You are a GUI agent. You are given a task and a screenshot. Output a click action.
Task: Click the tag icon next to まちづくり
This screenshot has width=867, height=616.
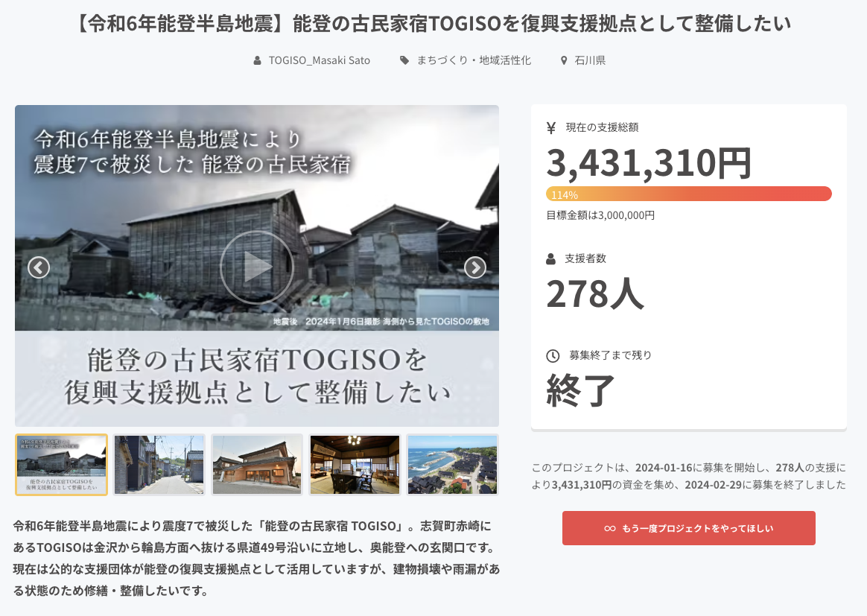(x=404, y=60)
